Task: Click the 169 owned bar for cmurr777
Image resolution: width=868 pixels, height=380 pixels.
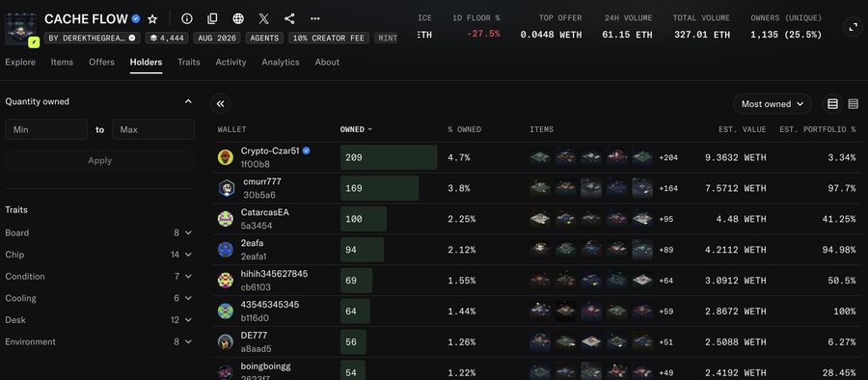Action: tap(379, 188)
